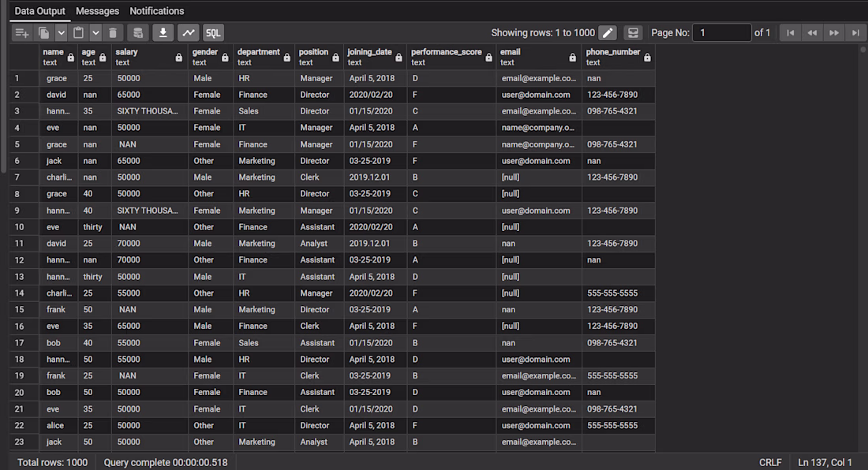Click the Paste clipboard icon
The width and height of the screenshot is (868, 470).
point(79,33)
